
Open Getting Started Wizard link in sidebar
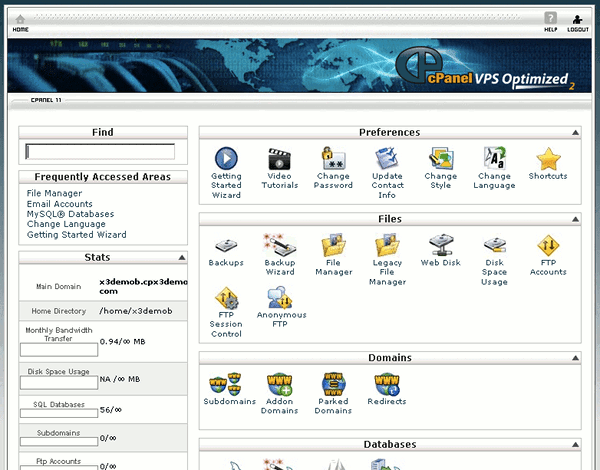coord(77,235)
